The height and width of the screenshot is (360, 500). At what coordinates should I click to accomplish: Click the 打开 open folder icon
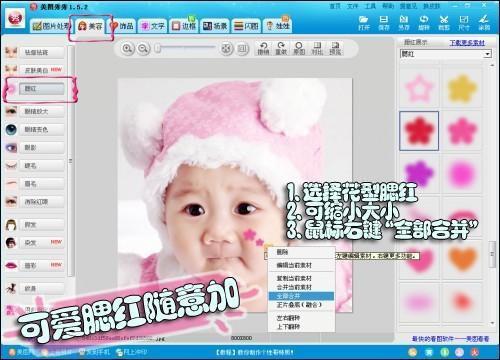click(364, 23)
